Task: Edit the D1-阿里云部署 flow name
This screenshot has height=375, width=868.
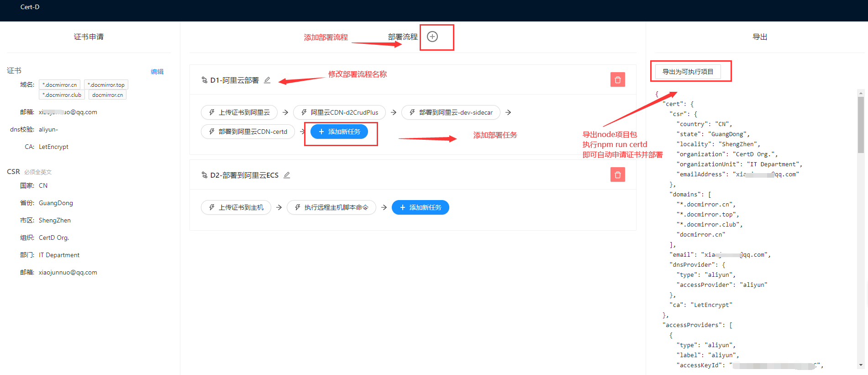Action: pos(268,80)
